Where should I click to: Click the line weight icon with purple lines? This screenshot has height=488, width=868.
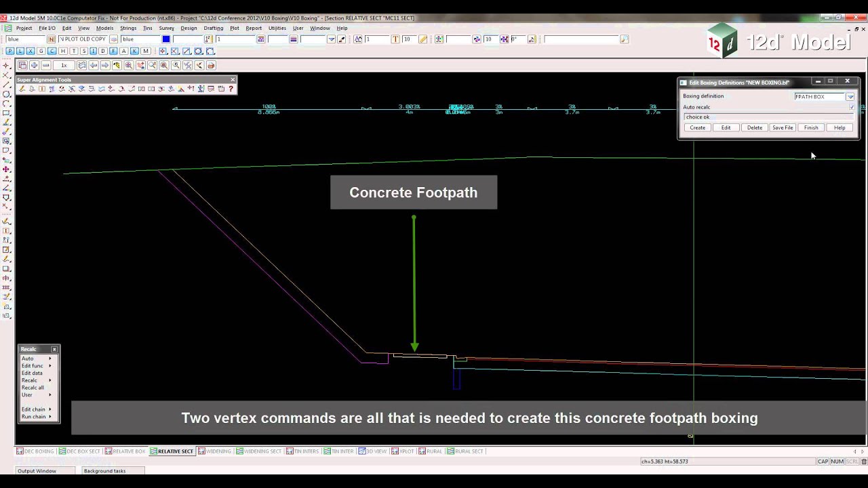[x=294, y=39]
